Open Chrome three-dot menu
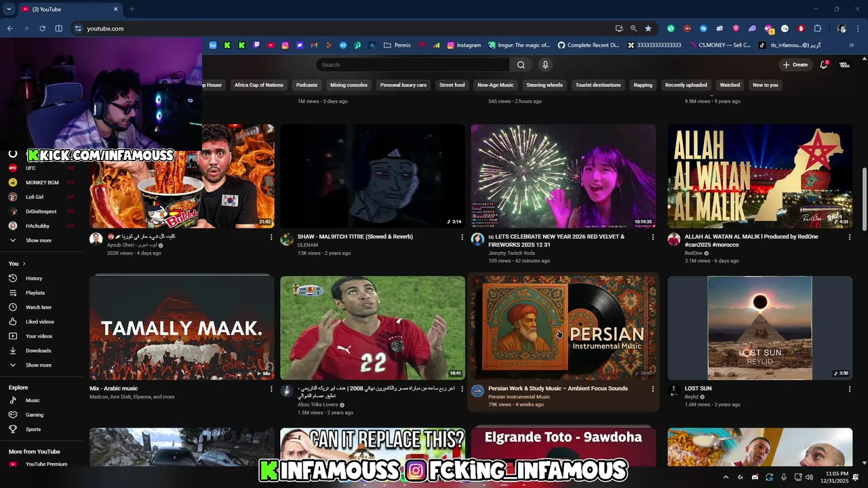The image size is (868, 488). pyautogui.click(x=859, y=28)
